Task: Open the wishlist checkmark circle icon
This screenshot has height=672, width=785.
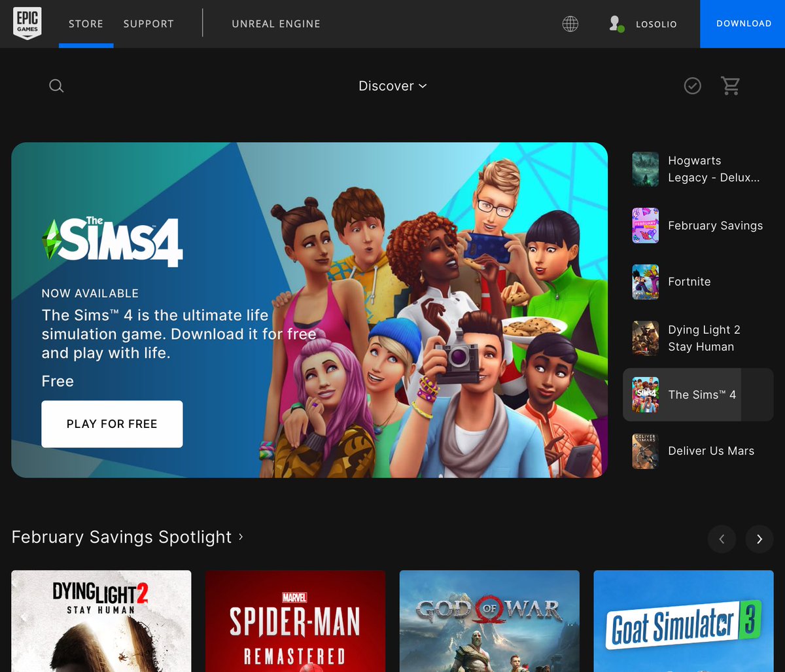Action: coord(692,86)
